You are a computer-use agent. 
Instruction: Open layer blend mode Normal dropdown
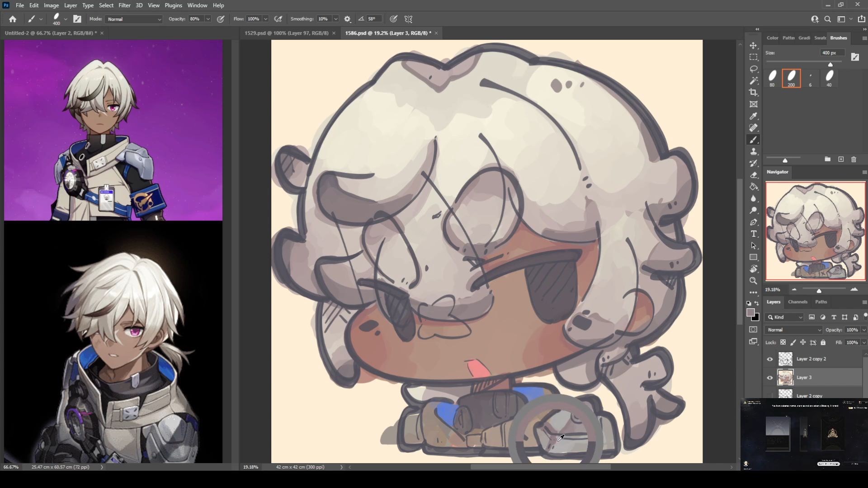coord(794,330)
